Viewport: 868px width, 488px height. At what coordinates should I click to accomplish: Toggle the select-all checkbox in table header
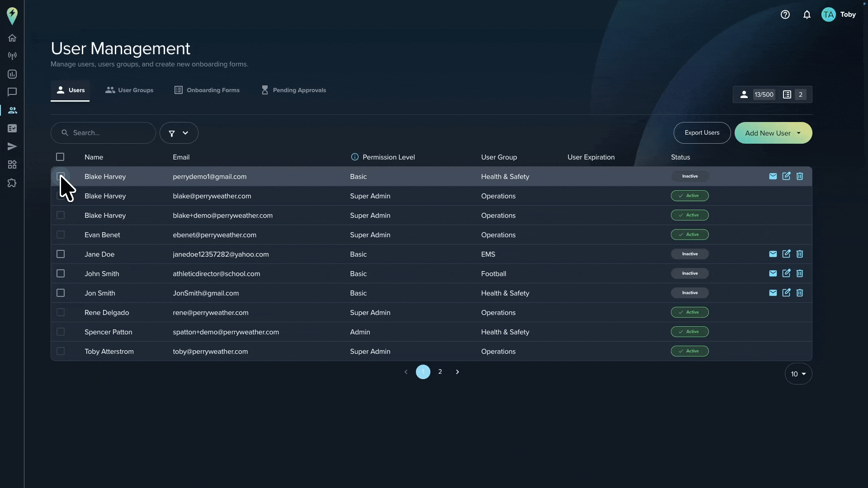click(60, 157)
